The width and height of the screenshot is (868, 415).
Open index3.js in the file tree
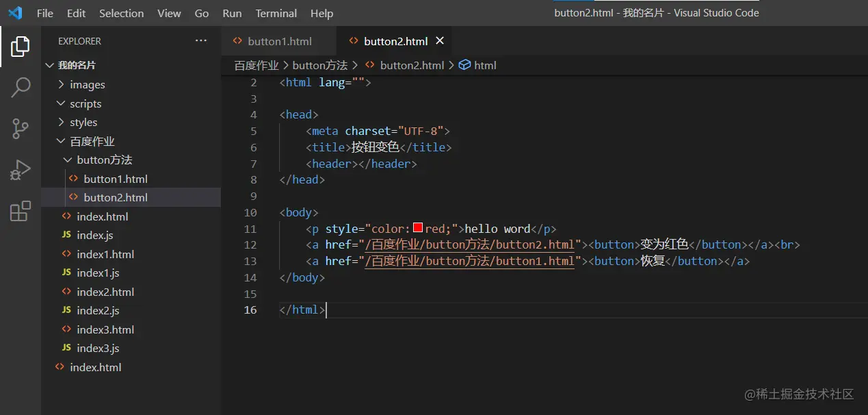[x=98, y=349]
